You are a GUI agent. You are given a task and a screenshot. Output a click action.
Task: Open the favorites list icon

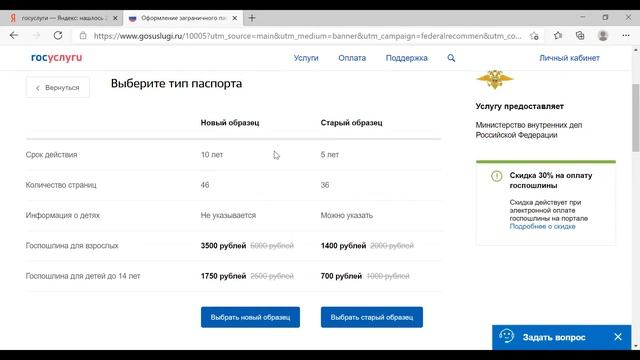point(558,36)
